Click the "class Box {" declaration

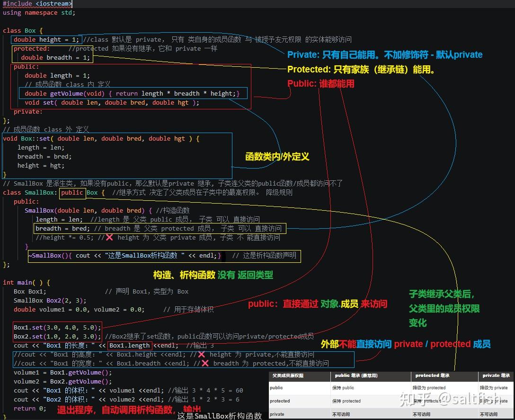coord(23,31)
